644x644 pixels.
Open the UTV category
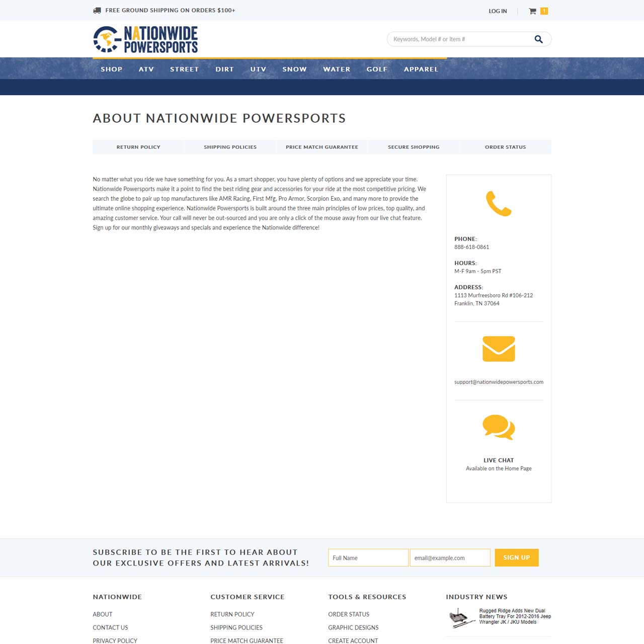coord(259,69)
